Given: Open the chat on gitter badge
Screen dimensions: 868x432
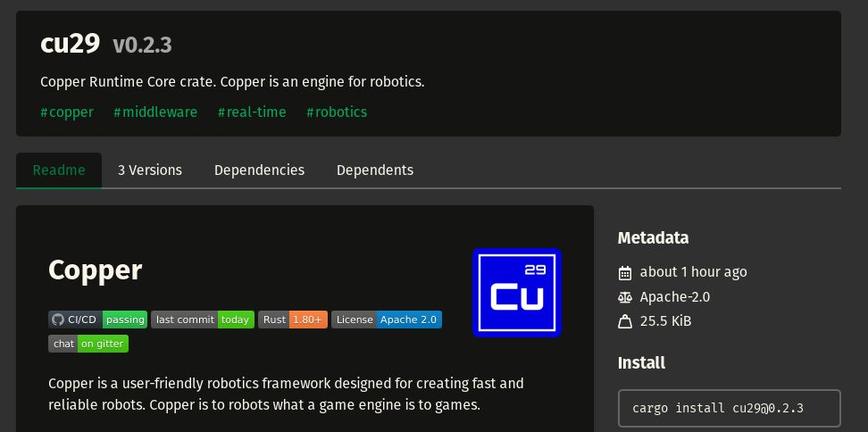Looking at the screenshot, I should click(x=88, y=344).
